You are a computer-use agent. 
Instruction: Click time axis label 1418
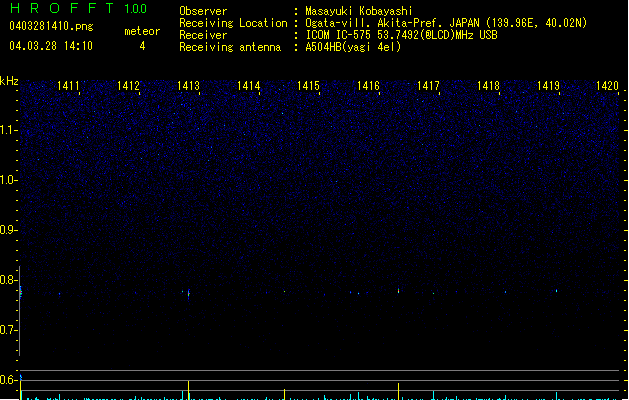488,86
